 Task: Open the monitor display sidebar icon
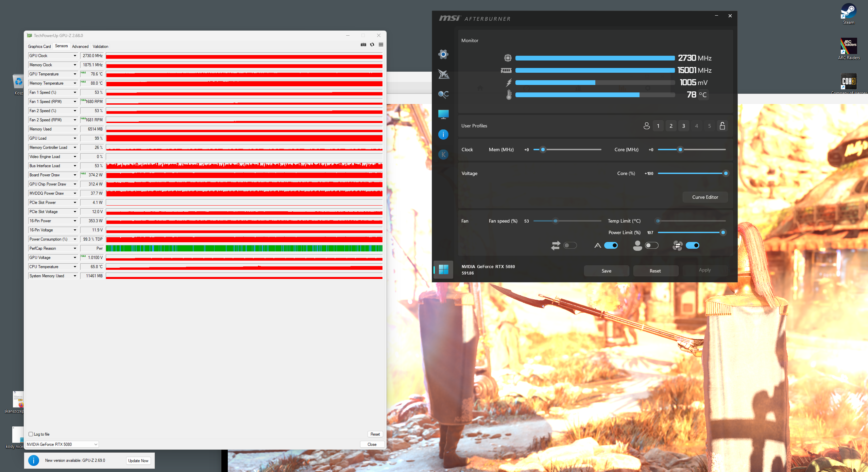(443, 114)
